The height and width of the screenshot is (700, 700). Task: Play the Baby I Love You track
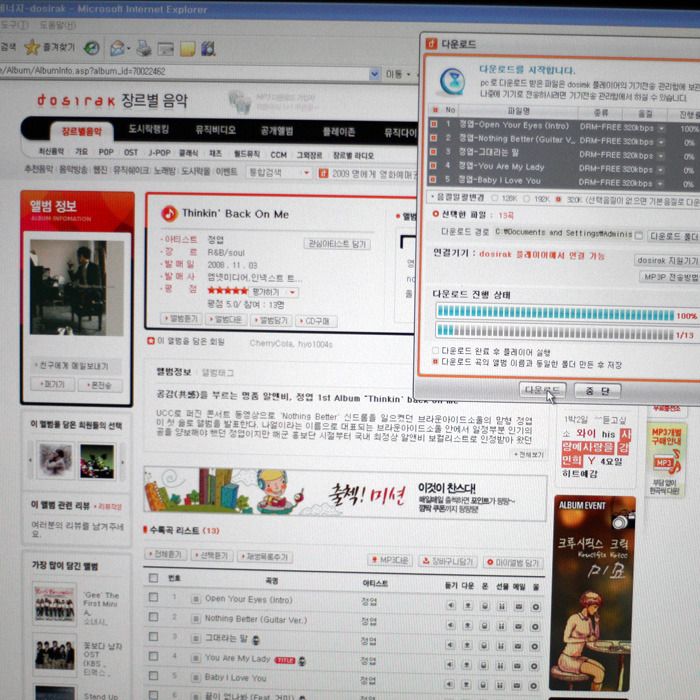click(x=449, y=684)
